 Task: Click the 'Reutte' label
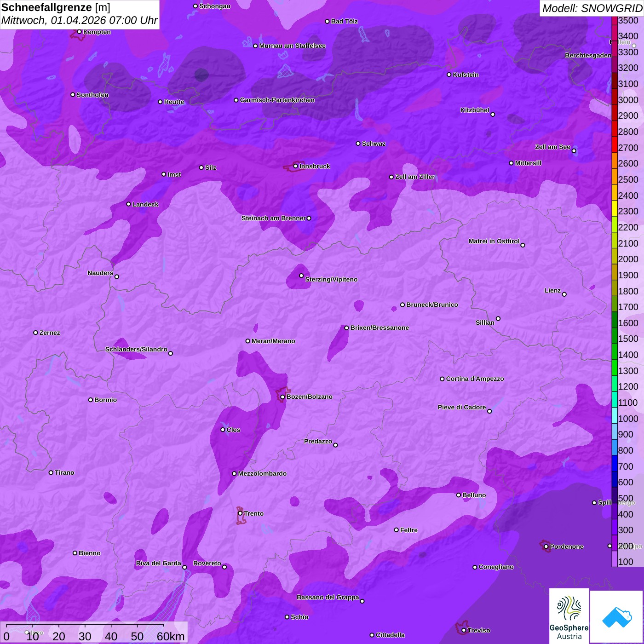point(174,102)
